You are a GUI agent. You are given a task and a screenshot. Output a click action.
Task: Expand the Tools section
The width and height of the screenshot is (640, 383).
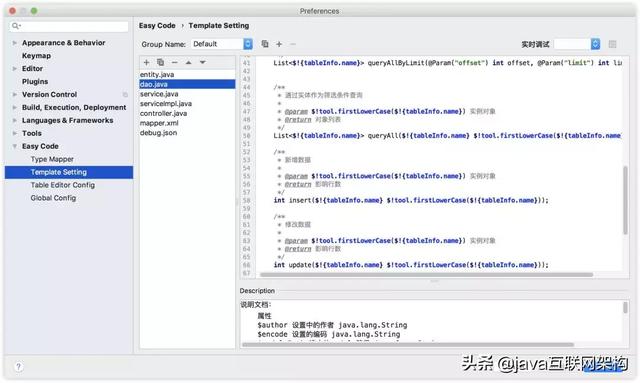[15, 134]
